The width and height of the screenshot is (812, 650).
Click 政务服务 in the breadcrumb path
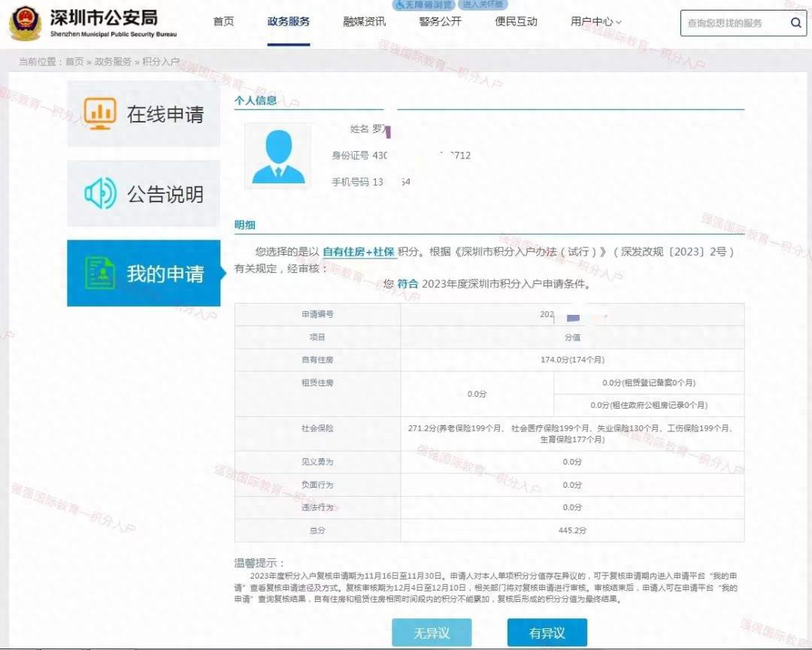pos(113,62)
